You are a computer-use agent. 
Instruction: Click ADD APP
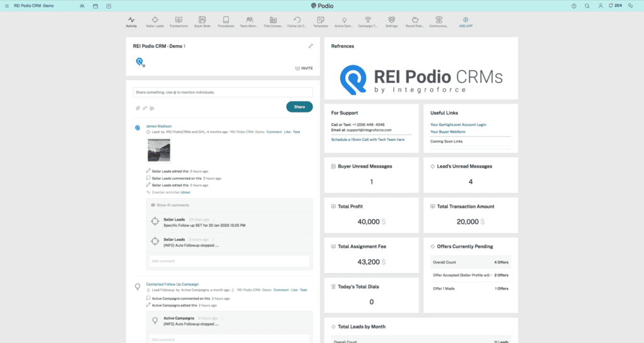point(466,22)
